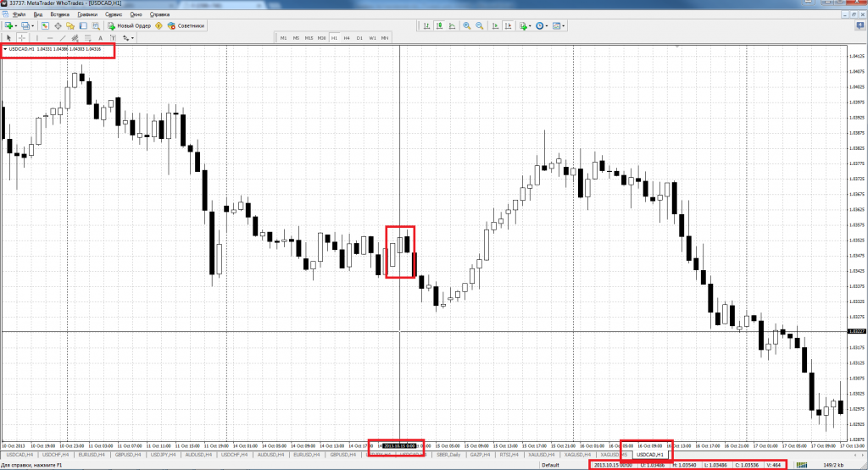Open the Вставка menu
This screenshot has height=470, width=868.
point(60,14)
